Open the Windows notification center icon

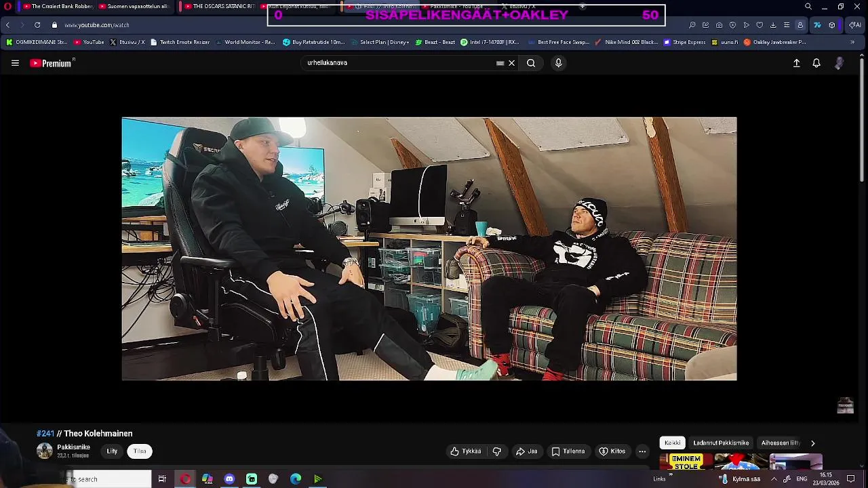[851, 479]
